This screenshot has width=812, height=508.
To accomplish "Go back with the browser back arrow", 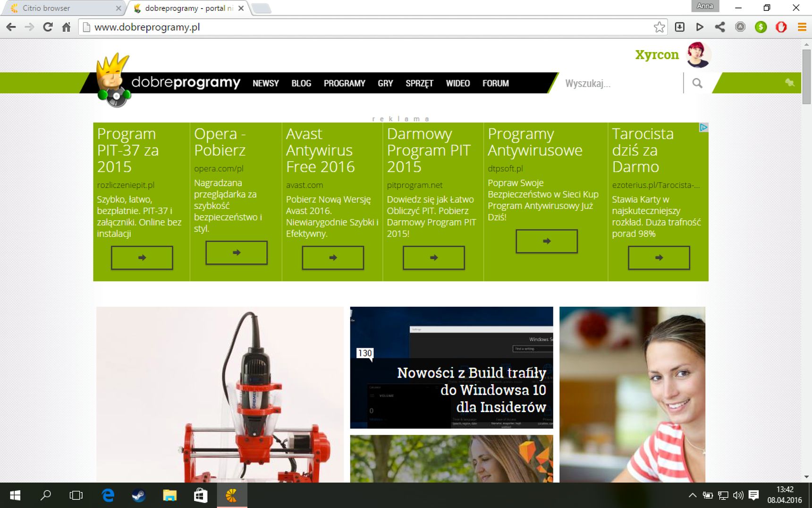I will pos(11,27).
